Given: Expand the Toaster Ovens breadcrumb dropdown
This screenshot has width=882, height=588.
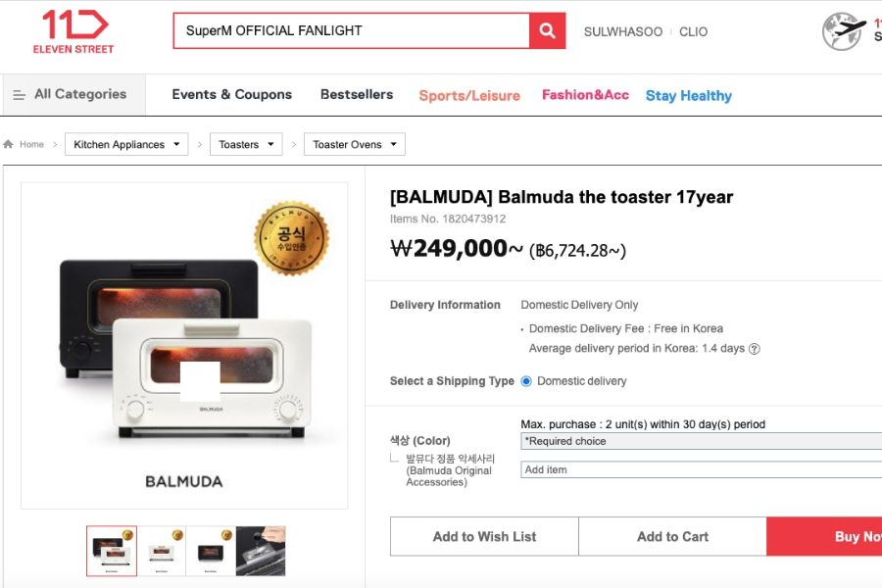Looking at the screenshot, I should tap(354, 145).
